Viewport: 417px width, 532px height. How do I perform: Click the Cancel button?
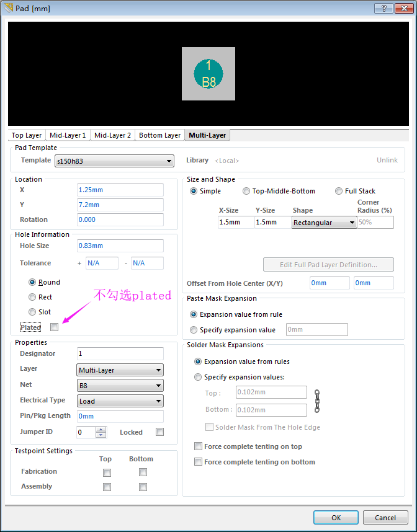point(385,517)
